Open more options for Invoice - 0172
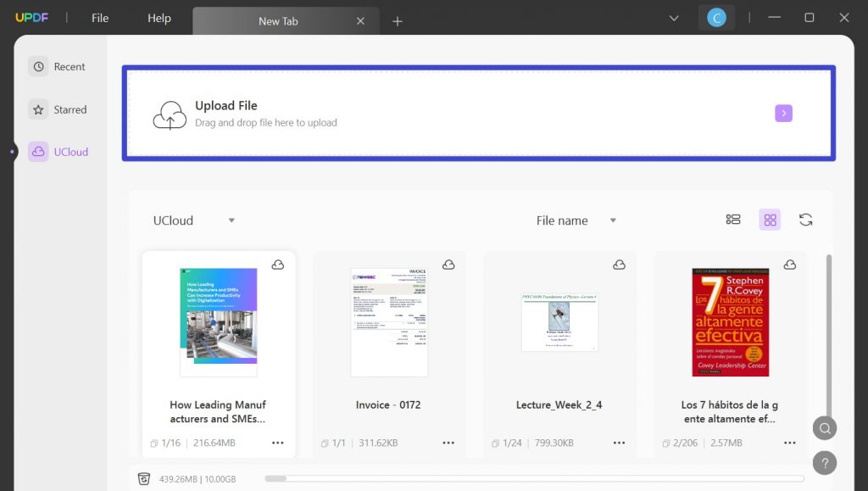Viewport: 868px width, 491px height. pos(448,443)
